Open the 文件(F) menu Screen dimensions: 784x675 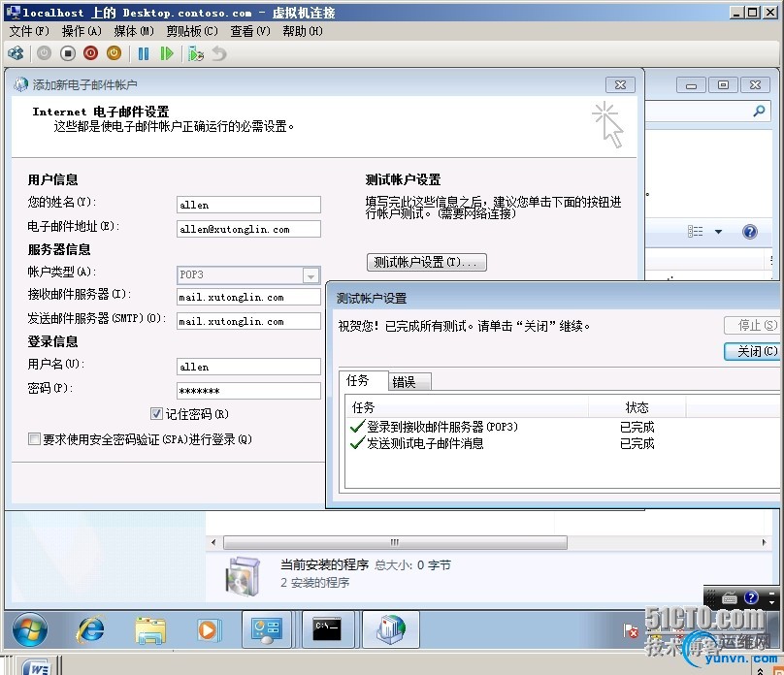click(29, 31)
